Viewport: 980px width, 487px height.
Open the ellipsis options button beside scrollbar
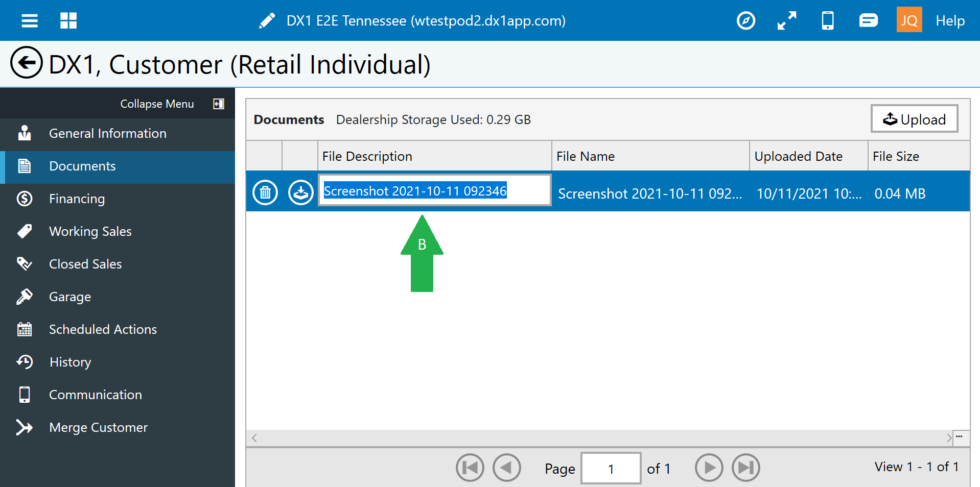click(x=961, y=437)
